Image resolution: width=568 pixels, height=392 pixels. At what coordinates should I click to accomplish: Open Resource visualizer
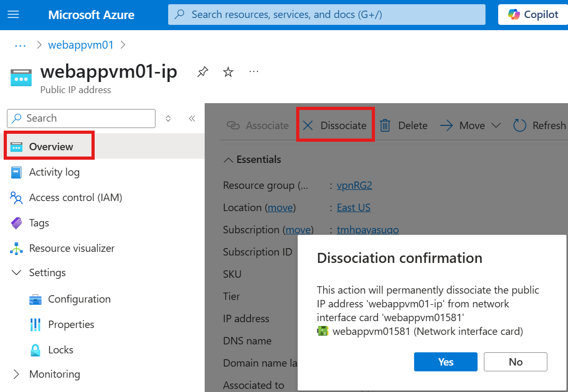[72, 248]
